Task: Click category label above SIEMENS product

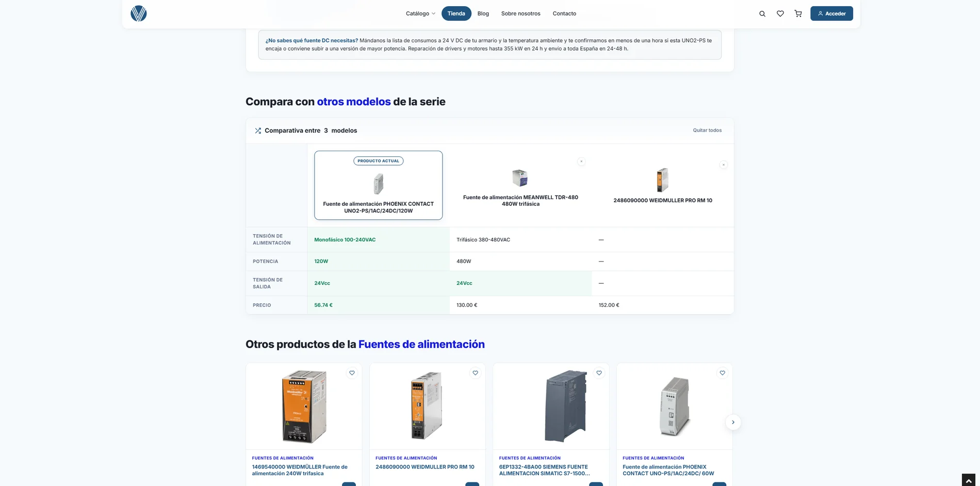Action: (x=530, y=458)
